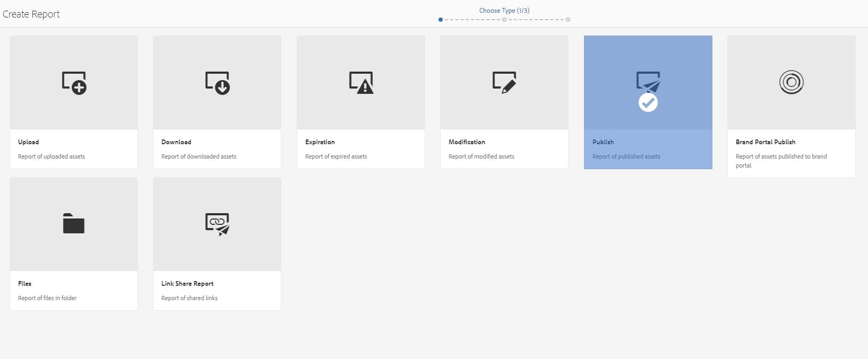Click 'Report of files in folder' description
This screenshot has height=359, width=868.
pyautogui.click(x=47, y=298)
